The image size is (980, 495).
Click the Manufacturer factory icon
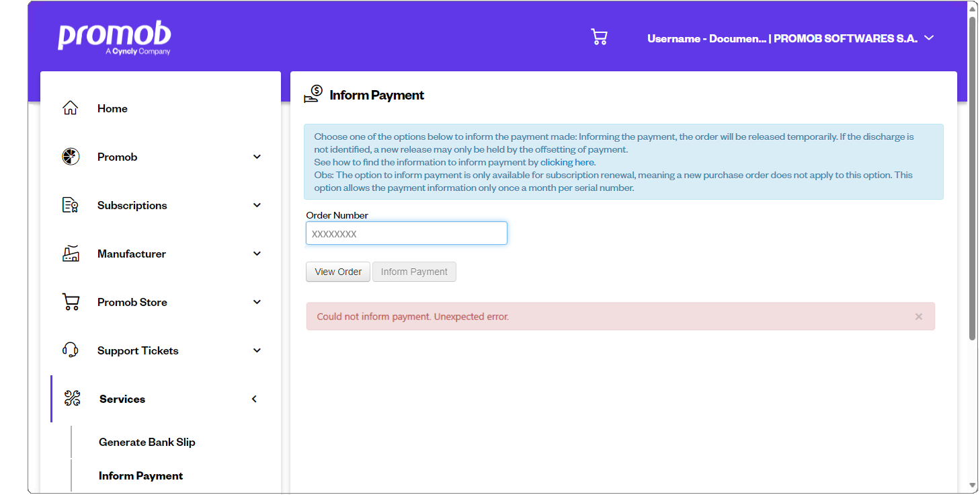(x=71, y=254)
